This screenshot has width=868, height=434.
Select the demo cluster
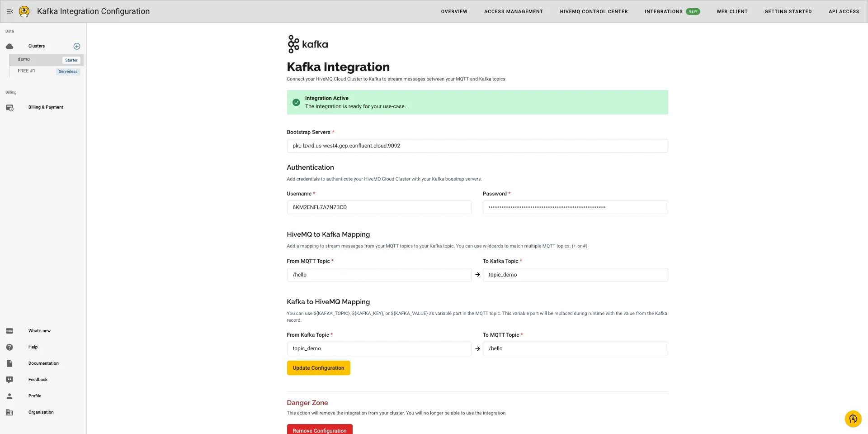(x=46, y=60)
